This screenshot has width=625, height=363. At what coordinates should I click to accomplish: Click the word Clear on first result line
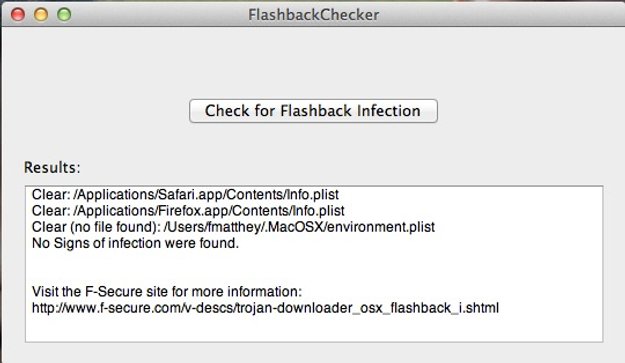49,194
